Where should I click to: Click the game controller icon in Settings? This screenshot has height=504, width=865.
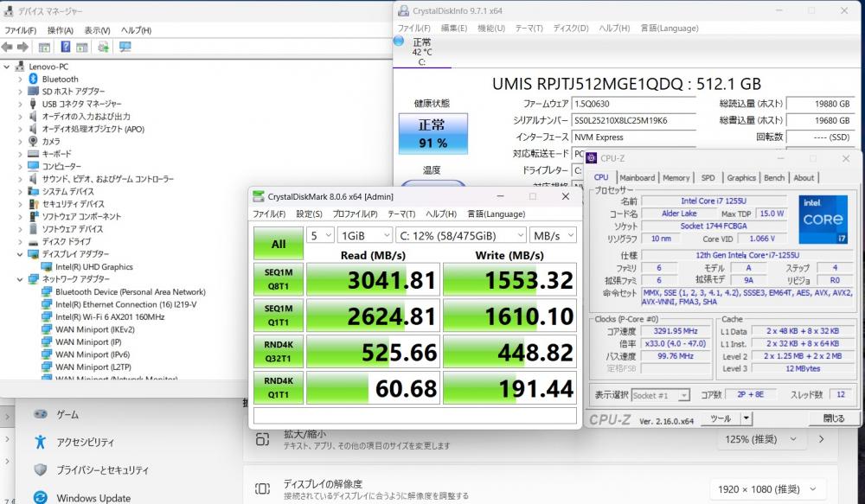(40, 414)
